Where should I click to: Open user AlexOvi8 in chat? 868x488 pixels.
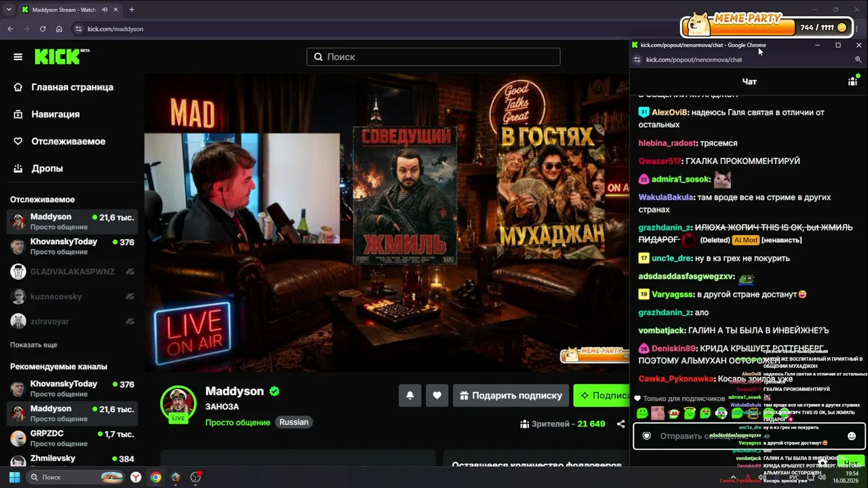tap(670, 113)
